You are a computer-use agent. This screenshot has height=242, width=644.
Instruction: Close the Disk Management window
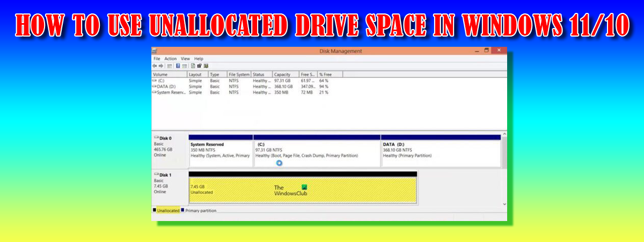tap(499, 51)
